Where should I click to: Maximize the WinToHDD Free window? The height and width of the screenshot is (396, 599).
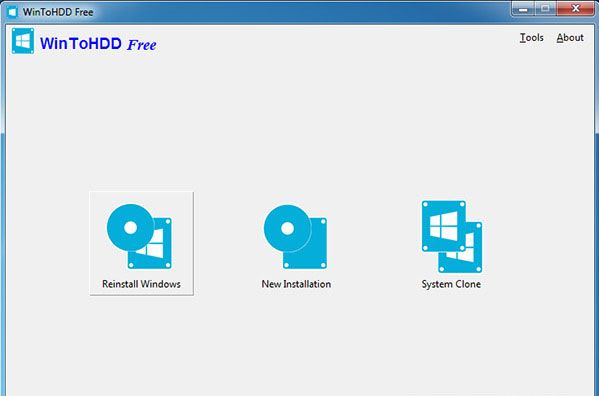click(545, 9)
